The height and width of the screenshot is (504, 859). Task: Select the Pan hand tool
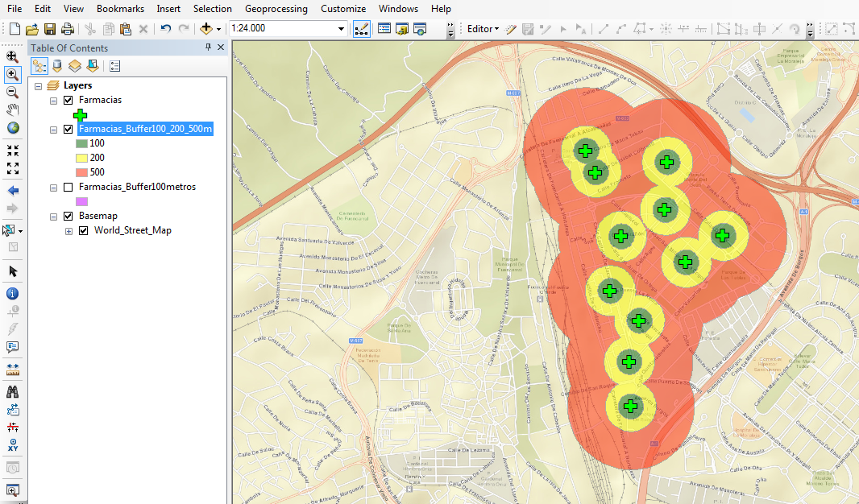point(12,109)
